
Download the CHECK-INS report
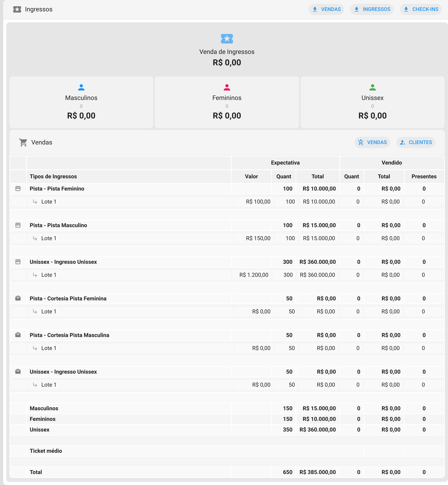[x=421, y=9]
